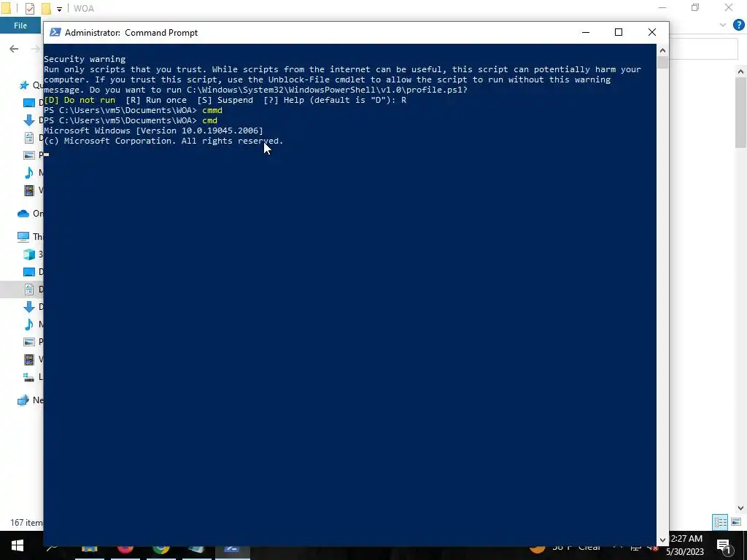The width and height of the screenshot is (747, 560).
Task: Switch Explorer to details view
Action: [x=720, y=522]
